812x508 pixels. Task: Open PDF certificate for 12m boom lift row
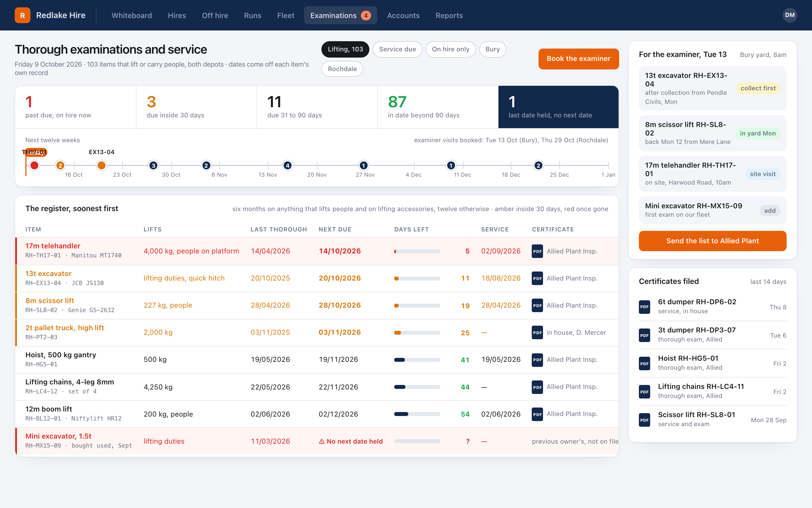pos(537,414)
